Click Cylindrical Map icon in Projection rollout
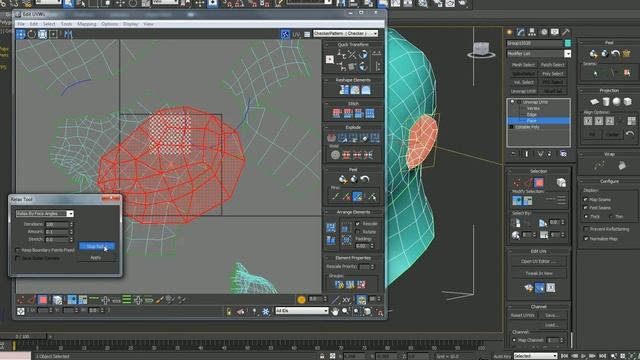Screen dimensions: 640x360 coord(606,101)
